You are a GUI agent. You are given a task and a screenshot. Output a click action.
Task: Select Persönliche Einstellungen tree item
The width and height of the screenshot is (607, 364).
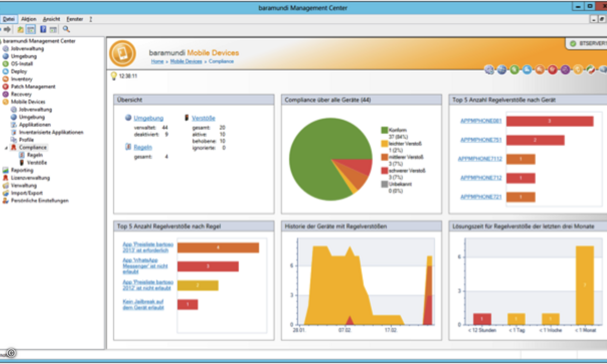[x=39, y=201]
